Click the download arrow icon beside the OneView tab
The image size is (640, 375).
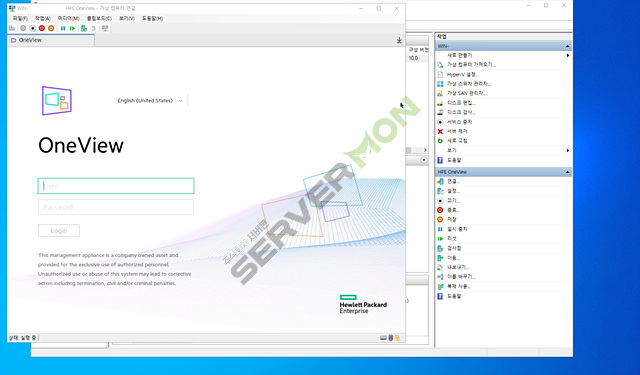click(399, 40)
